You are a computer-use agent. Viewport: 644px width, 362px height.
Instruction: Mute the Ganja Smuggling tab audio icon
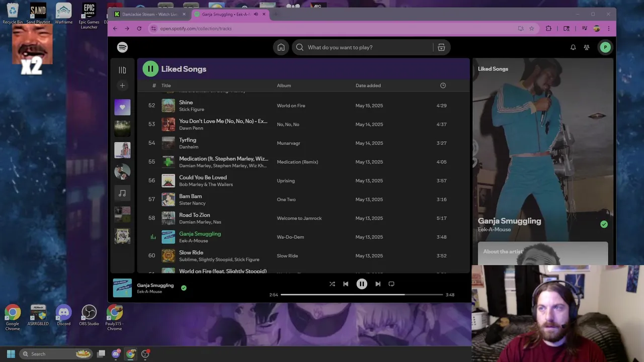(256, 14)
